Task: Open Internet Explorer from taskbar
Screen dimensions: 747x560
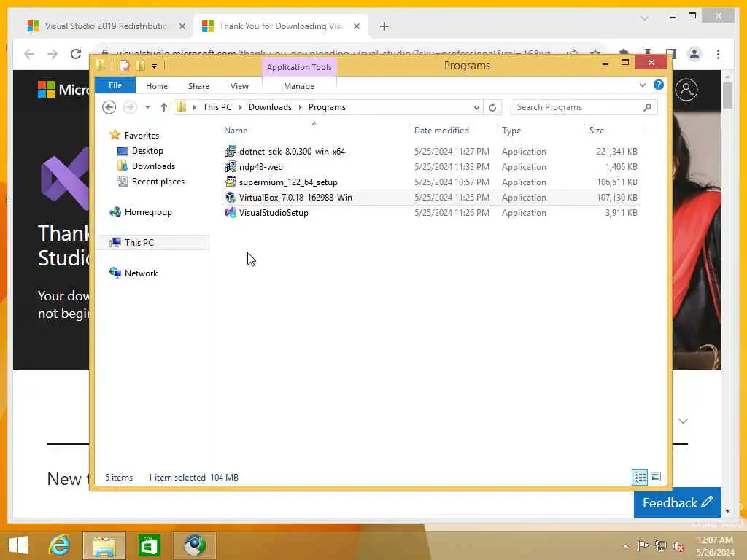Action: [59, 545]
